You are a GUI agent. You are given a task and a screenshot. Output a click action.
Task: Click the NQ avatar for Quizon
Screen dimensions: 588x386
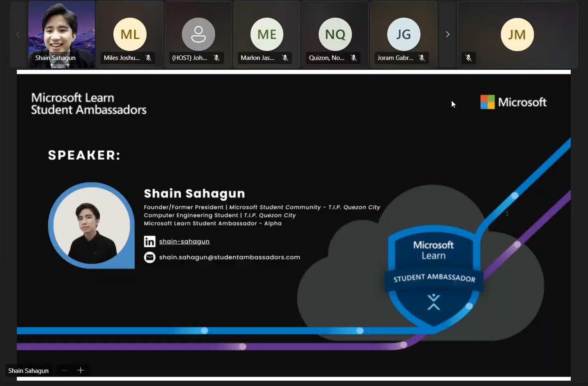pos(335,34)
